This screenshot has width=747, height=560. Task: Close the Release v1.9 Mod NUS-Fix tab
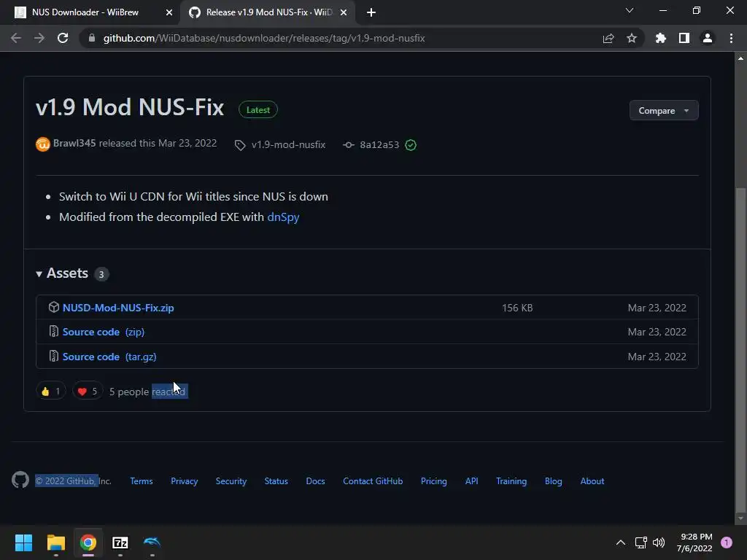point(344,13)
